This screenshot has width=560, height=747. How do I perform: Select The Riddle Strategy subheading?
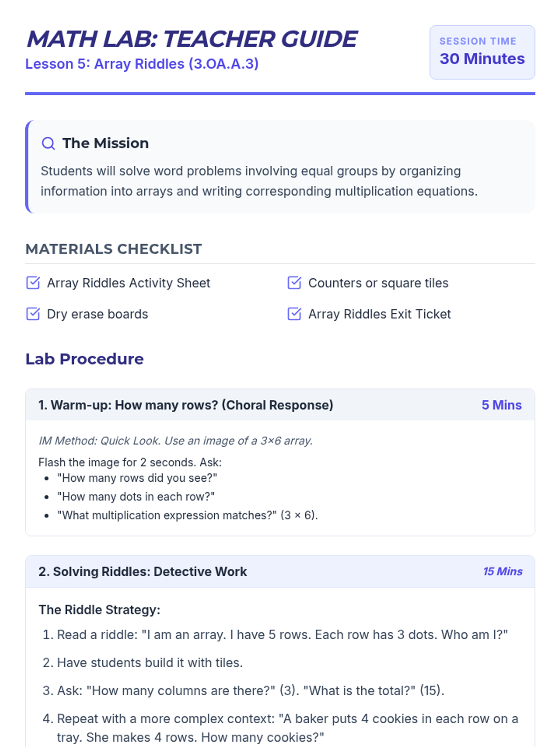99,610
